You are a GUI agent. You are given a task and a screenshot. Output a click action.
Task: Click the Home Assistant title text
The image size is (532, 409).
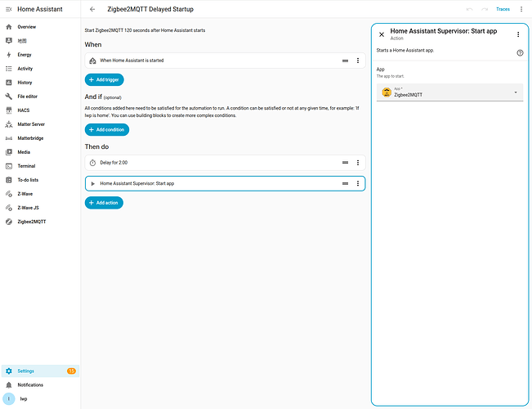tap(40, 9)
